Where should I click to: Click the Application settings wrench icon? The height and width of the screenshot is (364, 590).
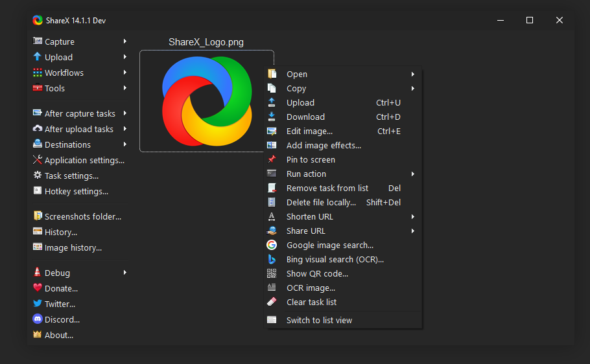point(37,160)
